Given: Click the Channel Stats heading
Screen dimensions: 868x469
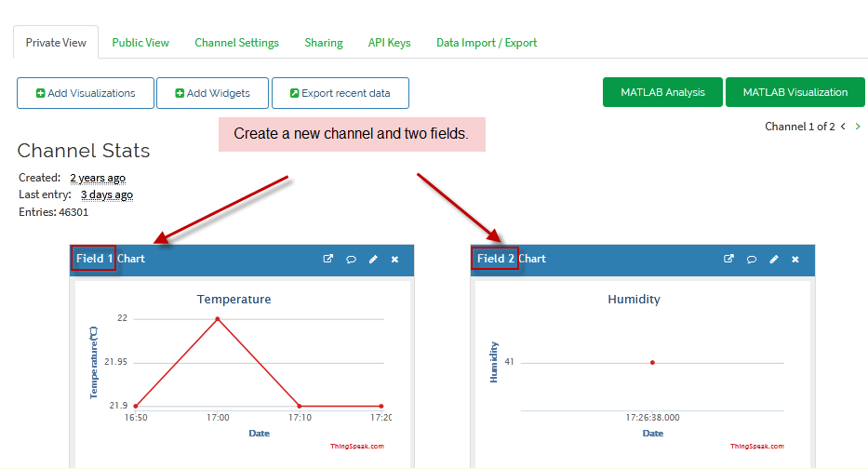Looking at the screenshot, I should pos(84,151).
